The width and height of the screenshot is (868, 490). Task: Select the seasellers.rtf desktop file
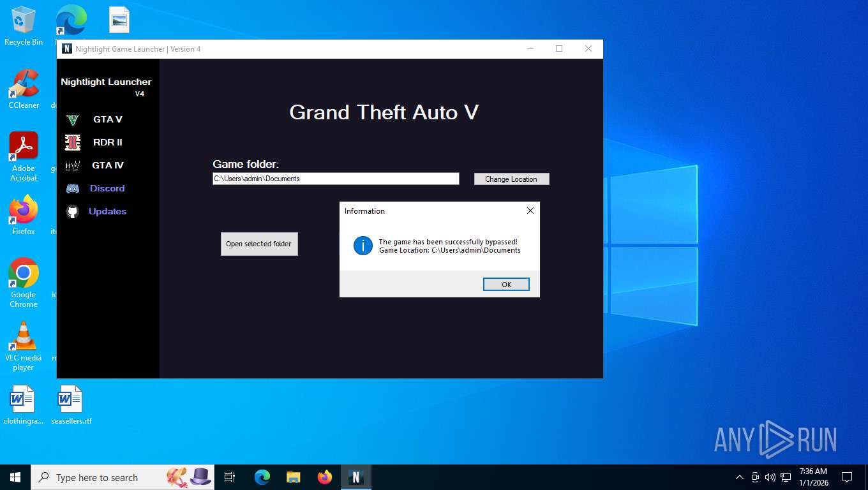[71, 405]
